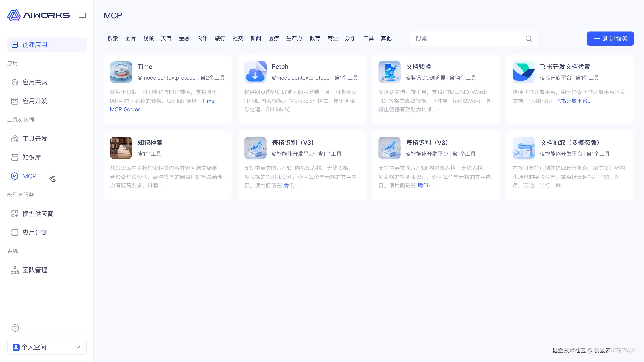Viewport: 644px width, 362px height.
Task: Open the Time MCP service icon
Action: [x=121, y=72]
